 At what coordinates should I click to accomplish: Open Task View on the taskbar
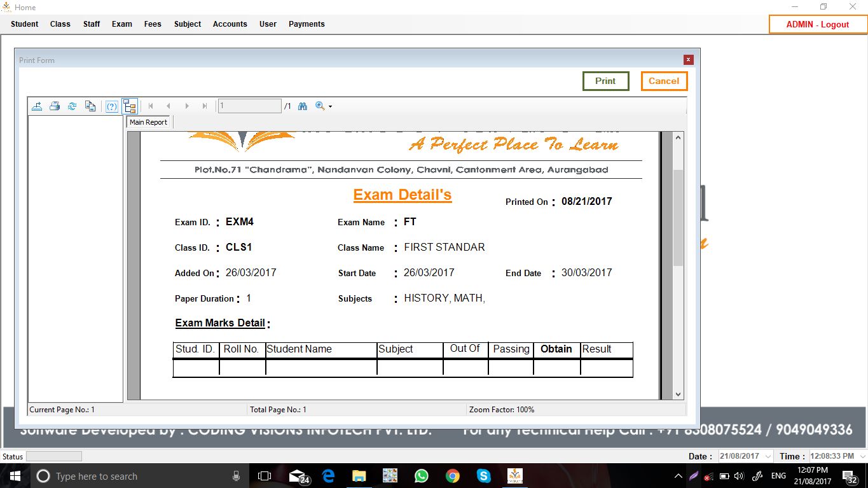265,476
